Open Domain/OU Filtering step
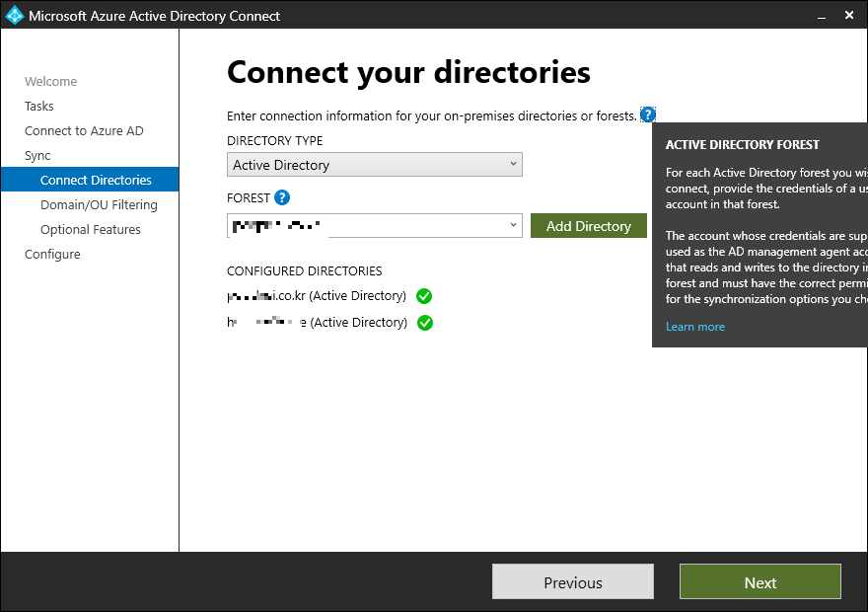The image size is (868, 612). point(99,205)
